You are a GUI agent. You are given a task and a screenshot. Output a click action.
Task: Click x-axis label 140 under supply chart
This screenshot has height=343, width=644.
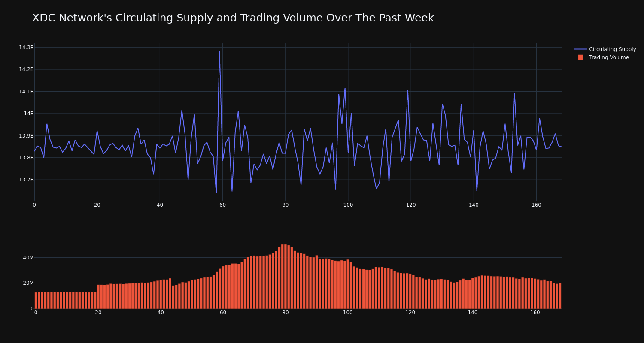pyautogui.click(x=474, y=205)
